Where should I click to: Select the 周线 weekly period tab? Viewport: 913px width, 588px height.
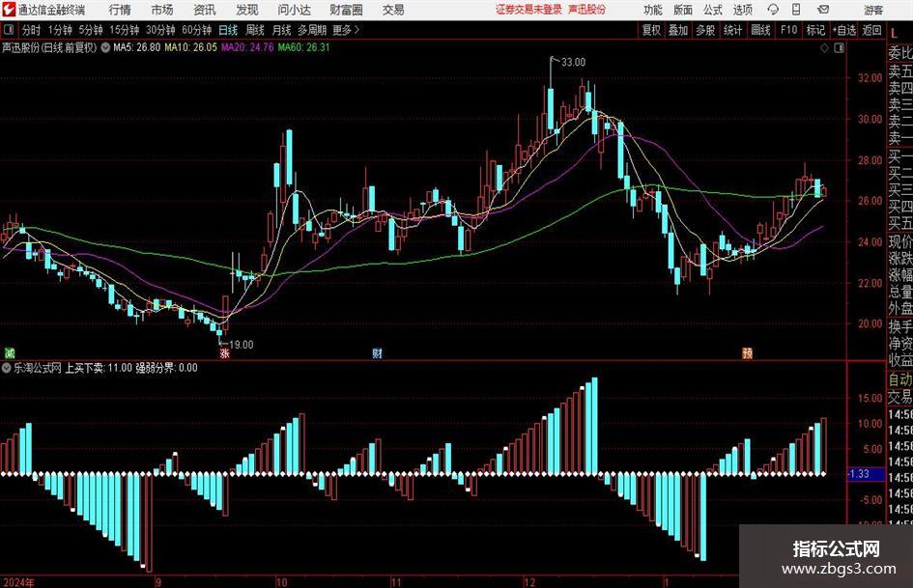pos(255,30)
